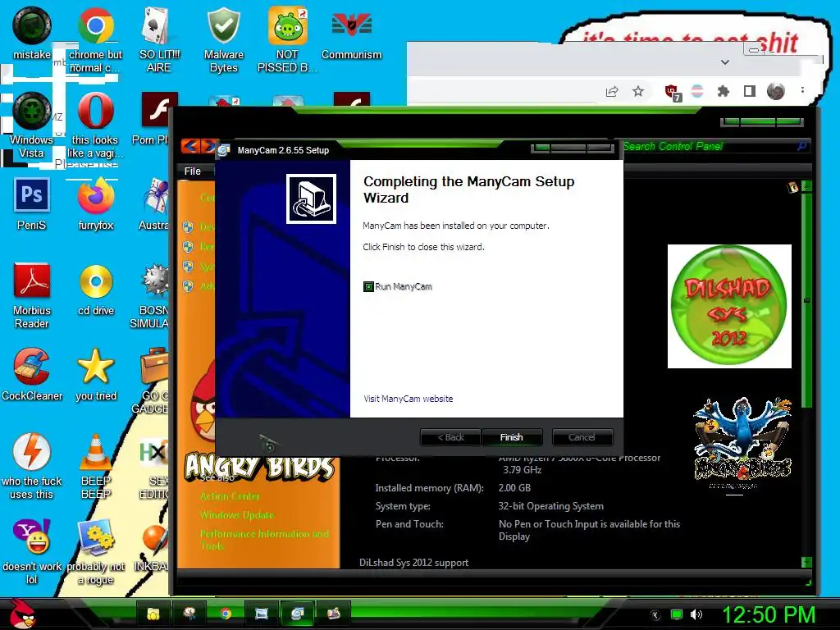Click the DiLshad Sys 2012 logo
The image size is (840, 630).
(x=729, y=306)
